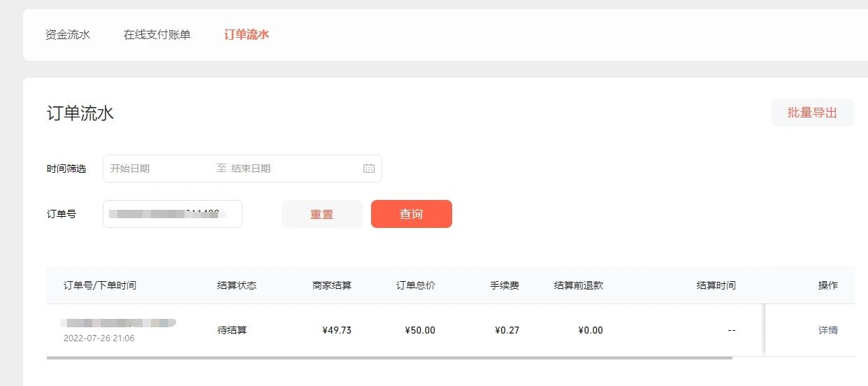Click the horizontal table scrollbar
Image resolution: width=868 pixels, height=386 pixels.
tap(389, 358)
